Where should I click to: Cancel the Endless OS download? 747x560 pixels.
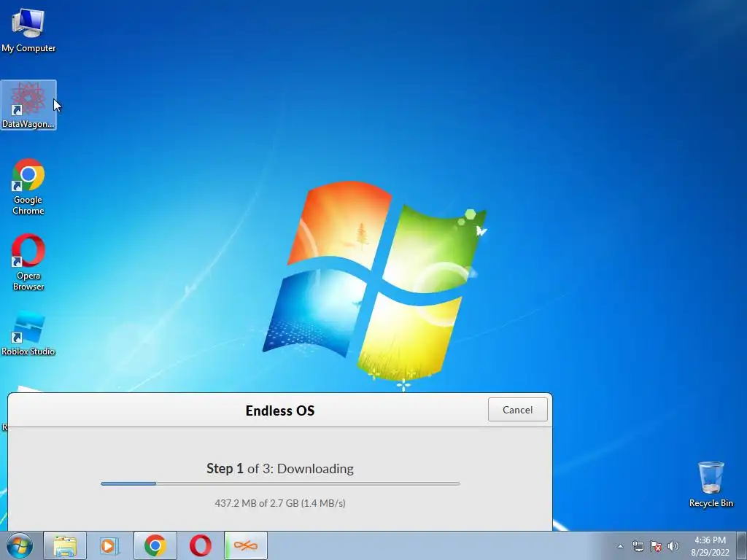518,410
